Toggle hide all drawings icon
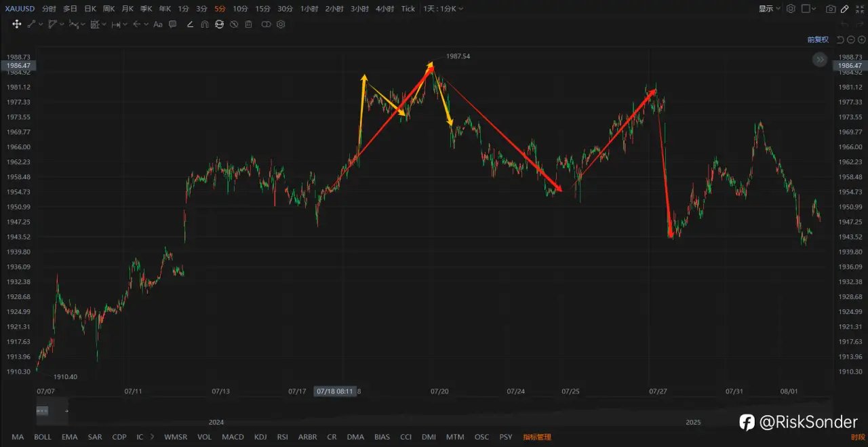This screenshot has height=447, width=868. pos(234,24)
